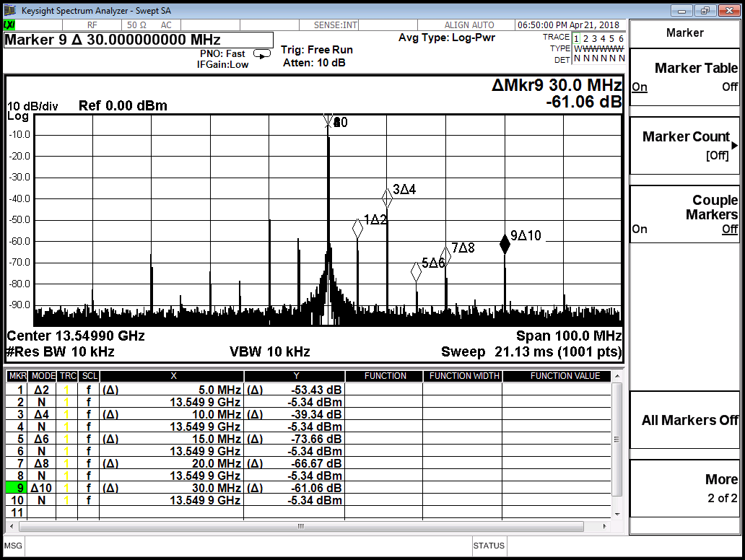Select marker 1Δ2 diamond on trace
745x560 pixels.
[x=358, y=229]
